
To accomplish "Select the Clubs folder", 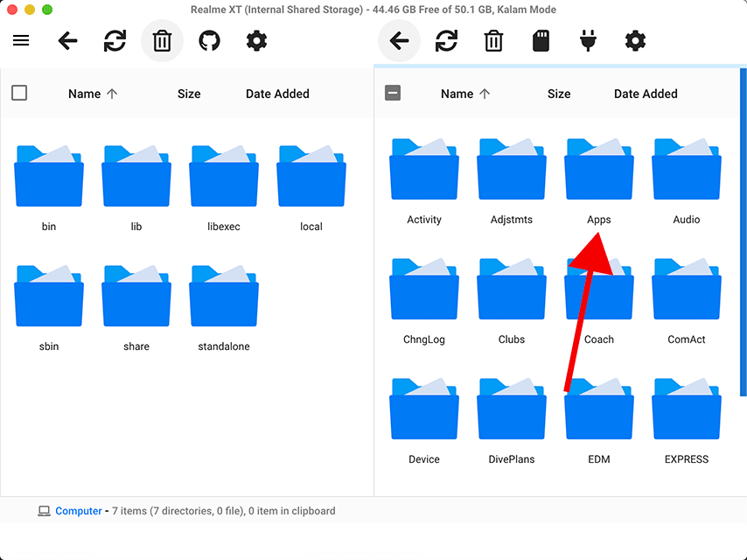I will pos(512,301).
